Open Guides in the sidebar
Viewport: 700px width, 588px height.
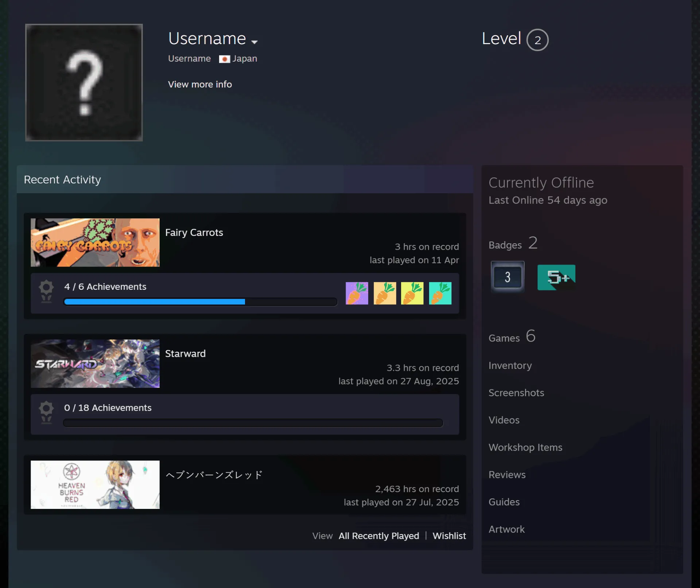tap(504, 502)
